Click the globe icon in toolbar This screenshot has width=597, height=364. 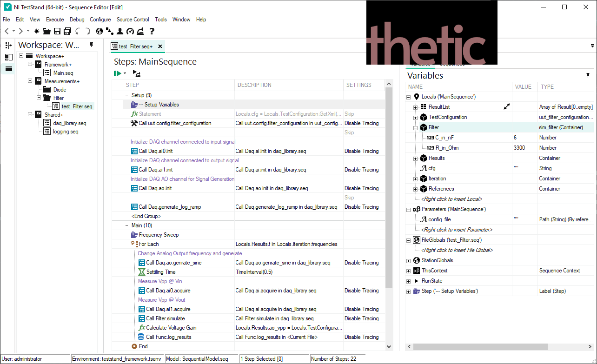coord(99,31)
